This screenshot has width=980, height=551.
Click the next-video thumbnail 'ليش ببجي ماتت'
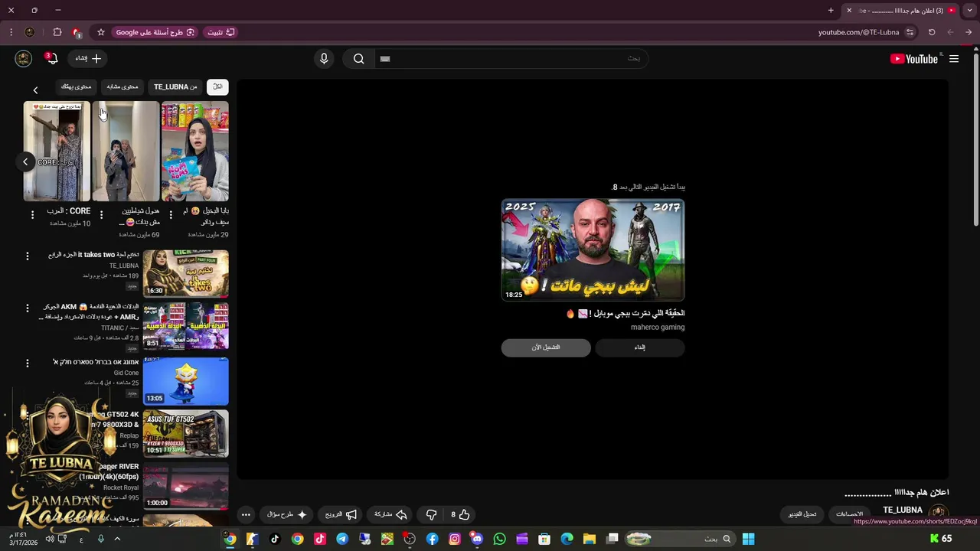click(x=593, y=250)
